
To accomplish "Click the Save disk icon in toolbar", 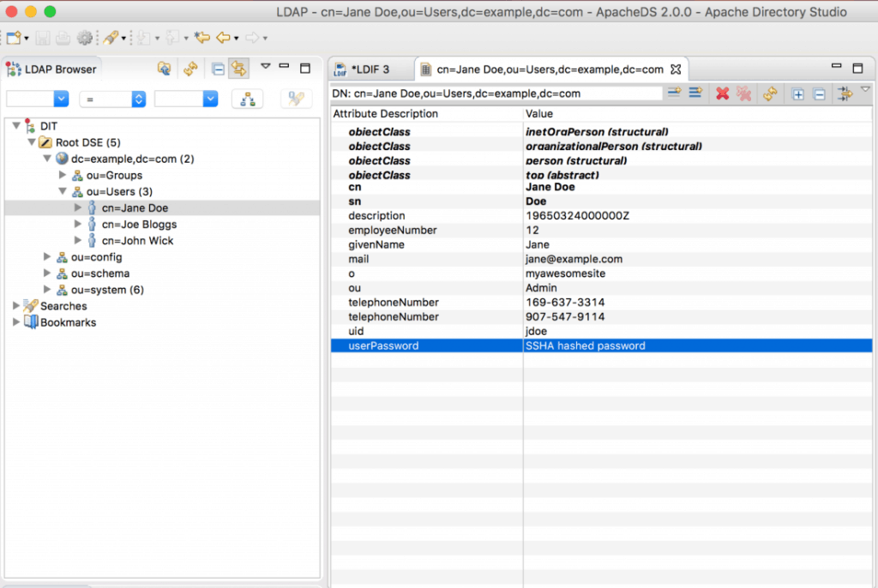I will (43, 38).
